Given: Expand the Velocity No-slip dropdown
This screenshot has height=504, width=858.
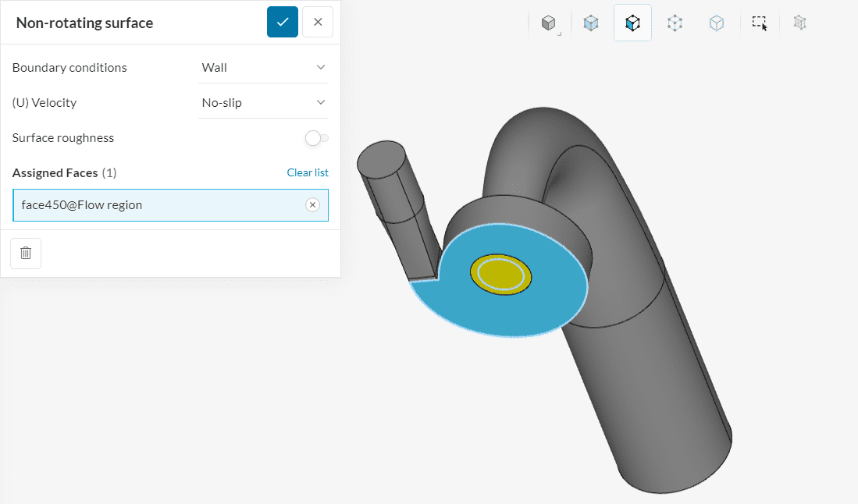Looking at the screenshot, I should tap(263, 103).
